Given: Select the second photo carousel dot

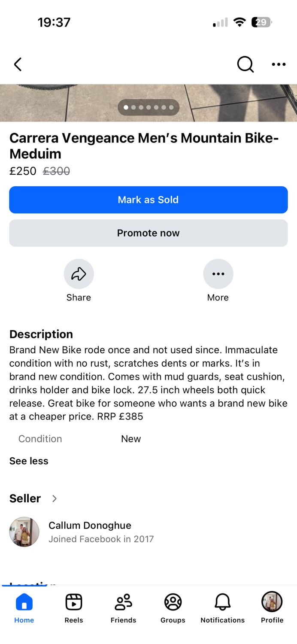Looking at the screenshot, I should (133, 107).
